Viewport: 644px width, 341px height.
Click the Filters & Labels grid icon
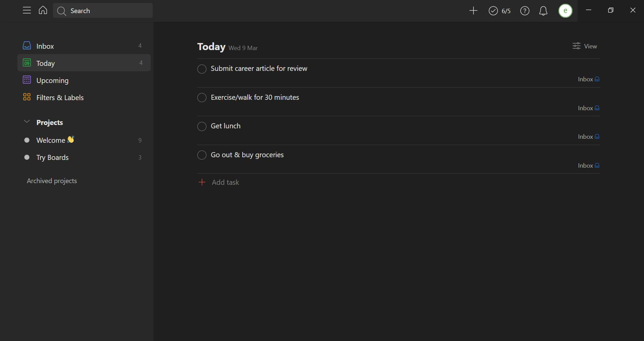coord(27,97)
